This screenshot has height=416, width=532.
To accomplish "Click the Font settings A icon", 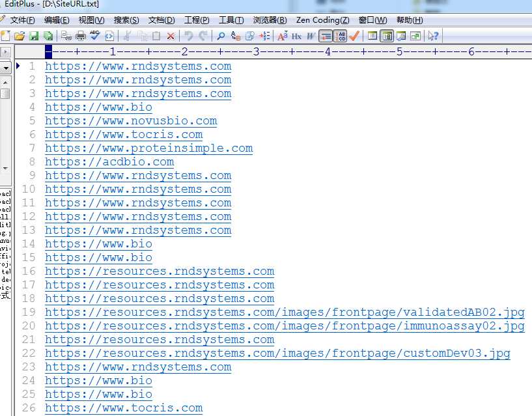I will (x=283, y=36).
